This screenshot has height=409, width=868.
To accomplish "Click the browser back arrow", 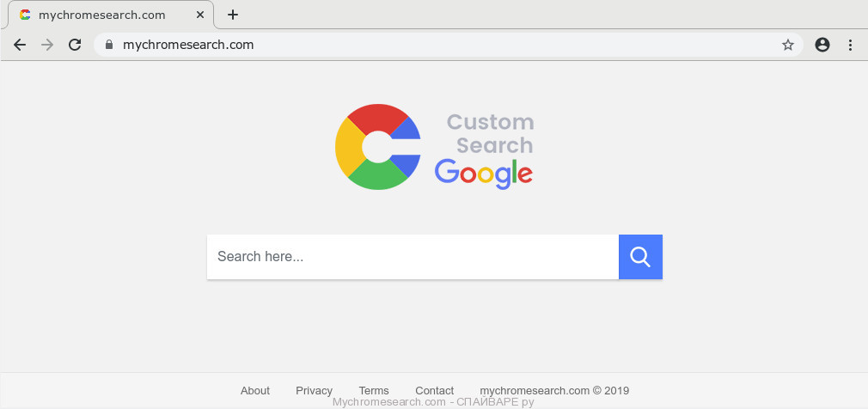I will (20, 45).
